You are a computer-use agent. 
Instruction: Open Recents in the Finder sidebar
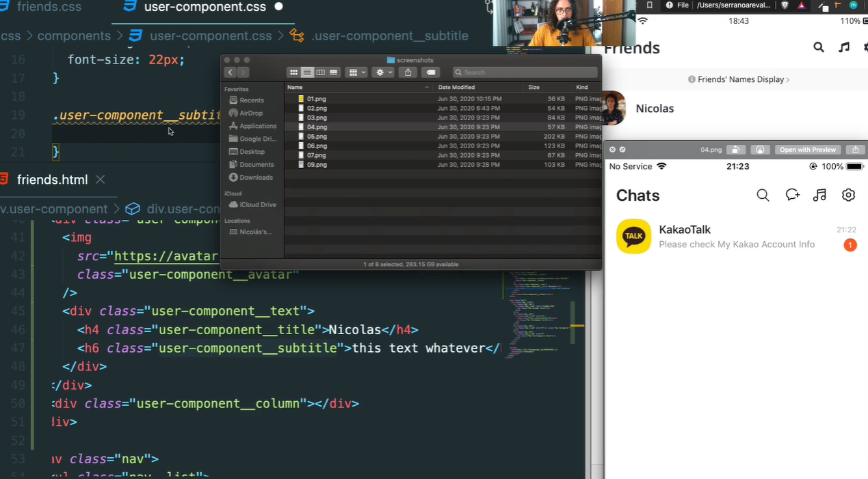[x=246, y=100]
